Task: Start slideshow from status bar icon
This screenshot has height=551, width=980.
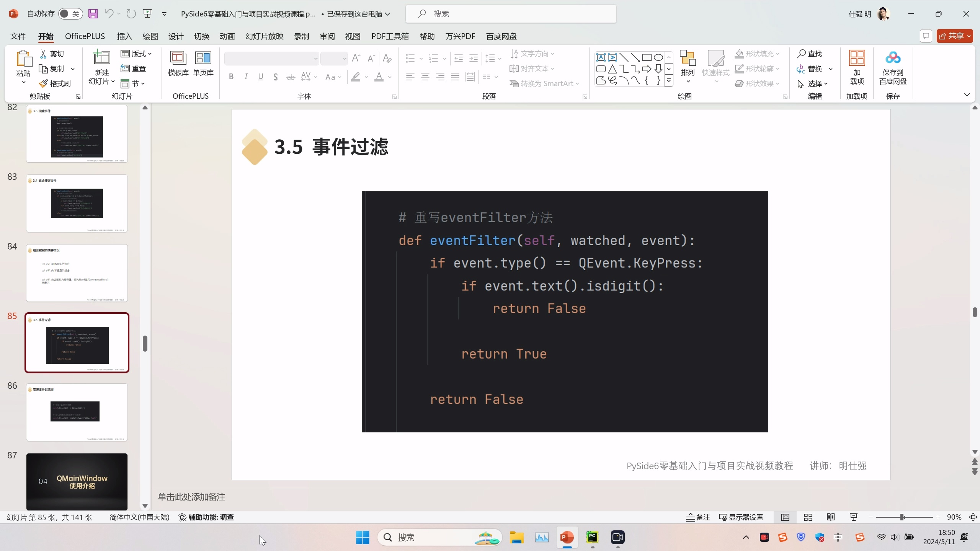Action: (854, 517)
